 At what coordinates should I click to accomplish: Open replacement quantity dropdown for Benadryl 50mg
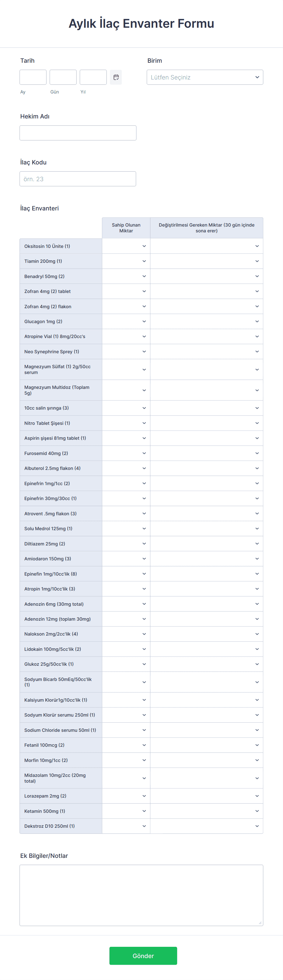207,276
